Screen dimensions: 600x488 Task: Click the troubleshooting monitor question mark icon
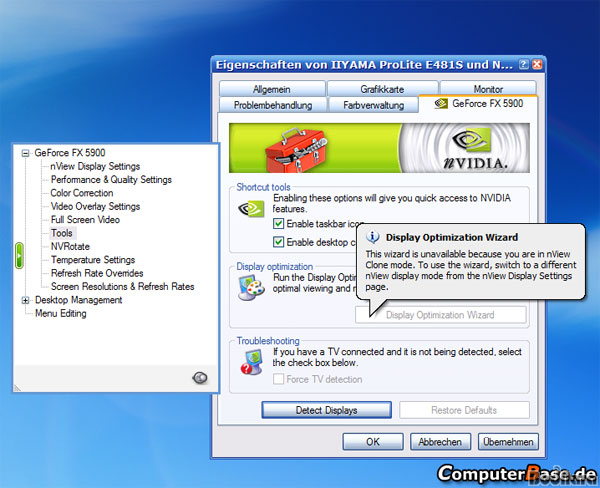[x=252, y=362]
